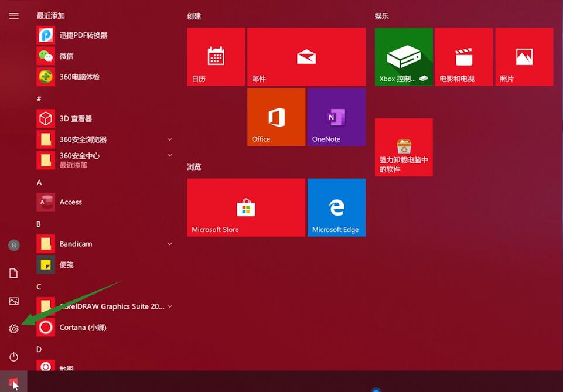Open the Documents icon in sidebar

point(13,273)
